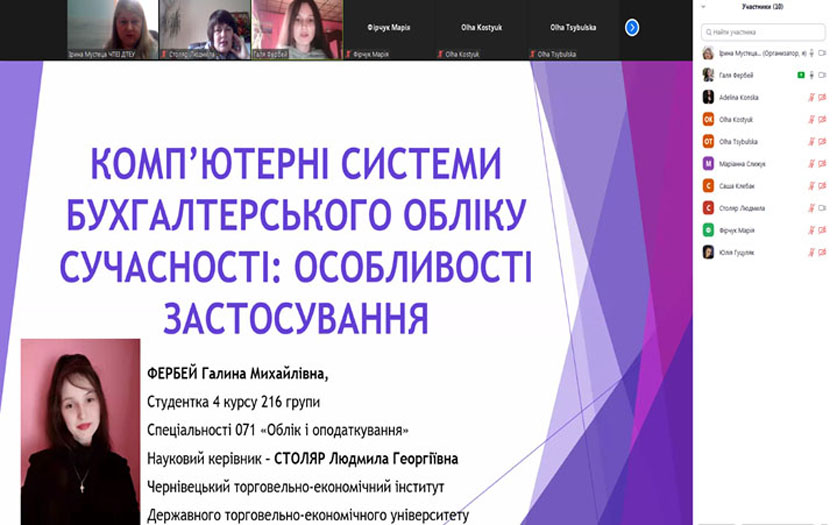Select Галя Фербей video thumbnail
The height and width of the screenshot is (525, 837).
(x=297, y=30)
